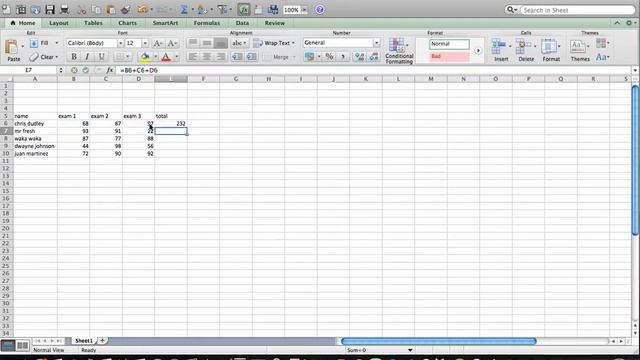The width and height of the screenshot is (640, 360).
Task: Click the Fill color paint bucket icon
Action: [x=145, y=57]
